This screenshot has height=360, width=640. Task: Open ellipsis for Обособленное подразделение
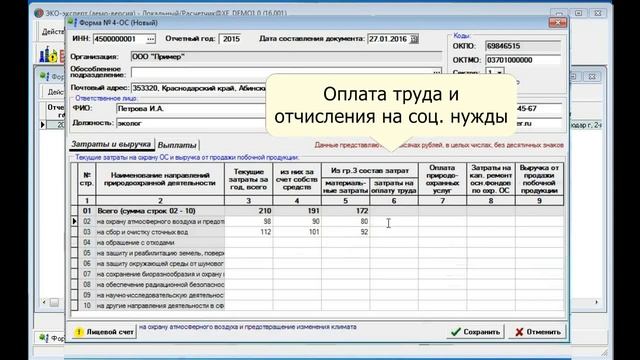(x=437, y=73)
